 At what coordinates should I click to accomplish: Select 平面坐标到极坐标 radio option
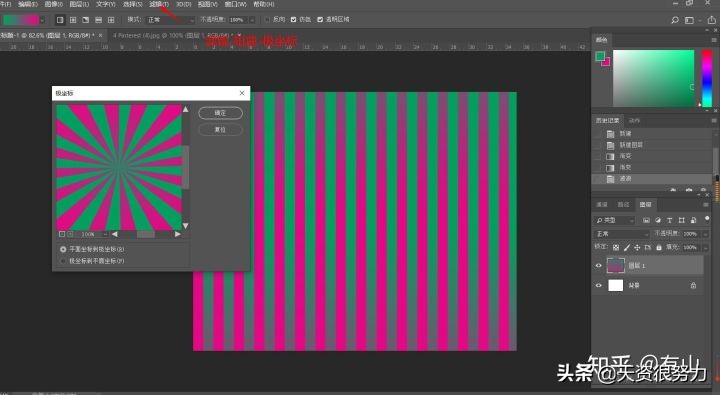click(63, 249)
